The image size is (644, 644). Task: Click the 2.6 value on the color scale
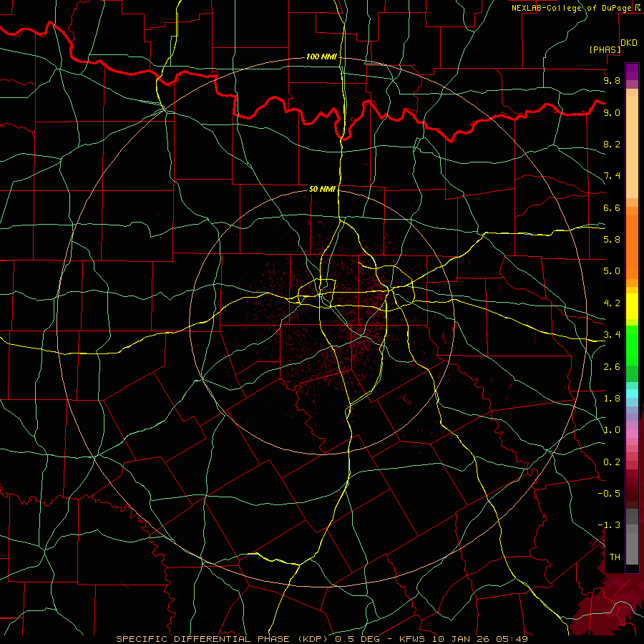(x=612, y=367)
